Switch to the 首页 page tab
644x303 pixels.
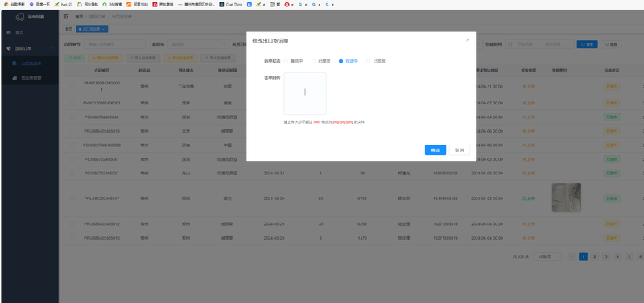click(68, 29)
